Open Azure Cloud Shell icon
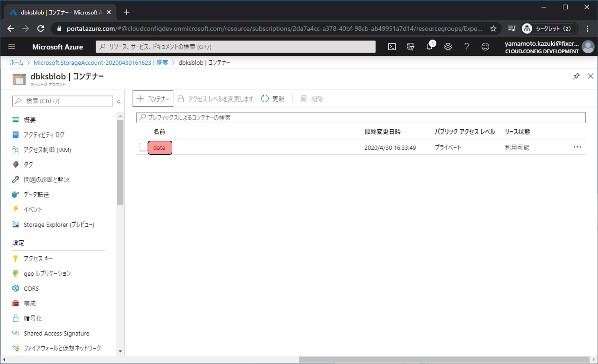The image size is (598, 364). 392,47
